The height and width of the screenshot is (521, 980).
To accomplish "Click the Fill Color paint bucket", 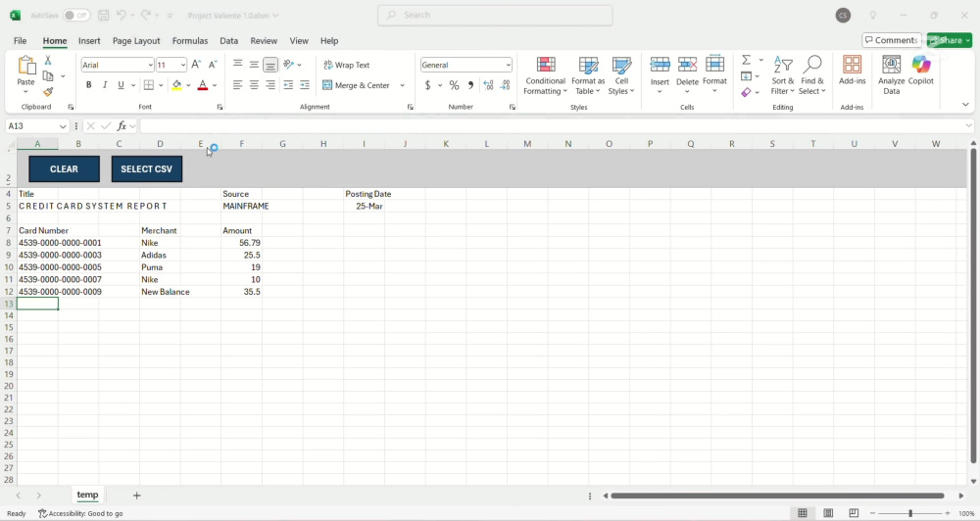I will click(176, 85).
